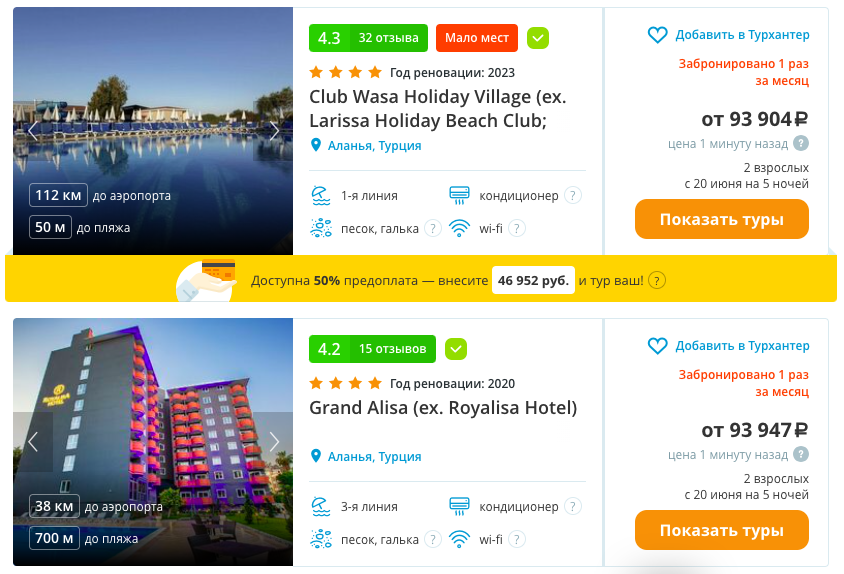Click Показать туры for Grand Alisa
The width and height of the screenshot is (844, 574).
(x=722, y=530)
